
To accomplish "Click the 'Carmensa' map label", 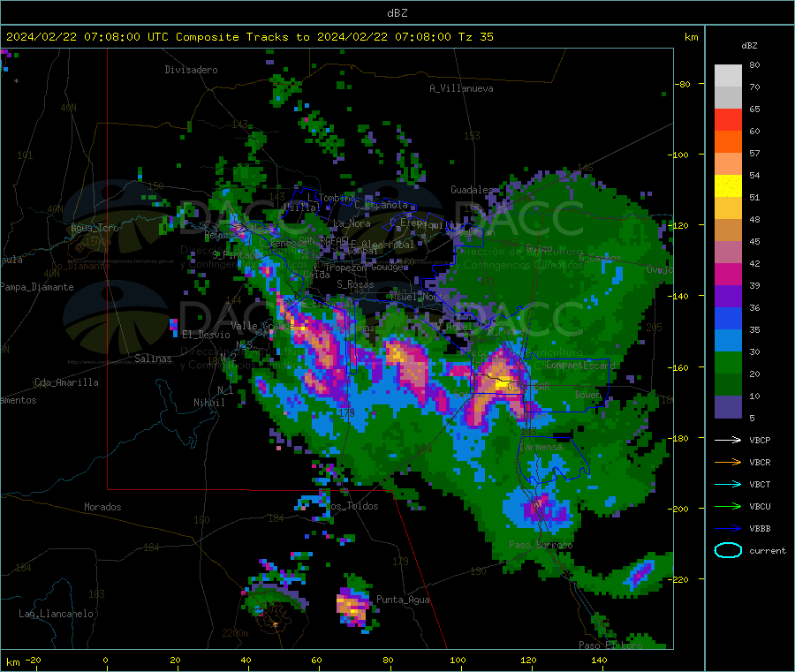I will coord(541,447).
